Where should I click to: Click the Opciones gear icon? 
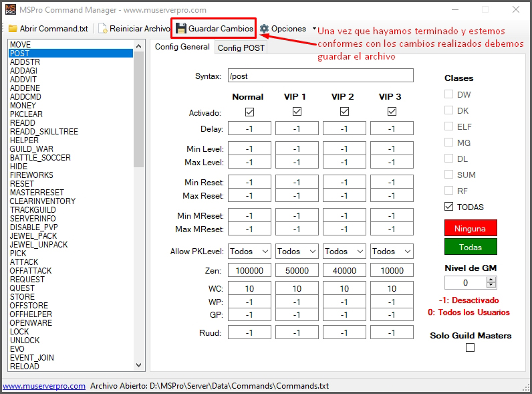pos(264,29)
